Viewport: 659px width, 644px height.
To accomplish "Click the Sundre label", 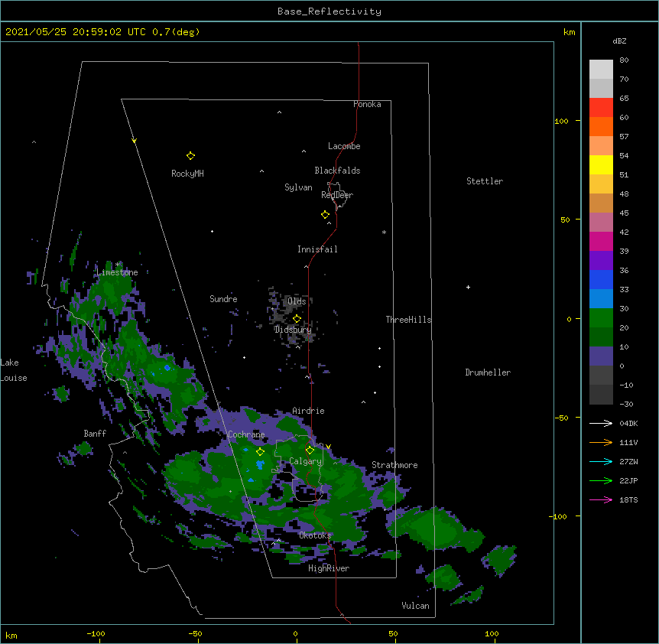I will tap(223, 299).
